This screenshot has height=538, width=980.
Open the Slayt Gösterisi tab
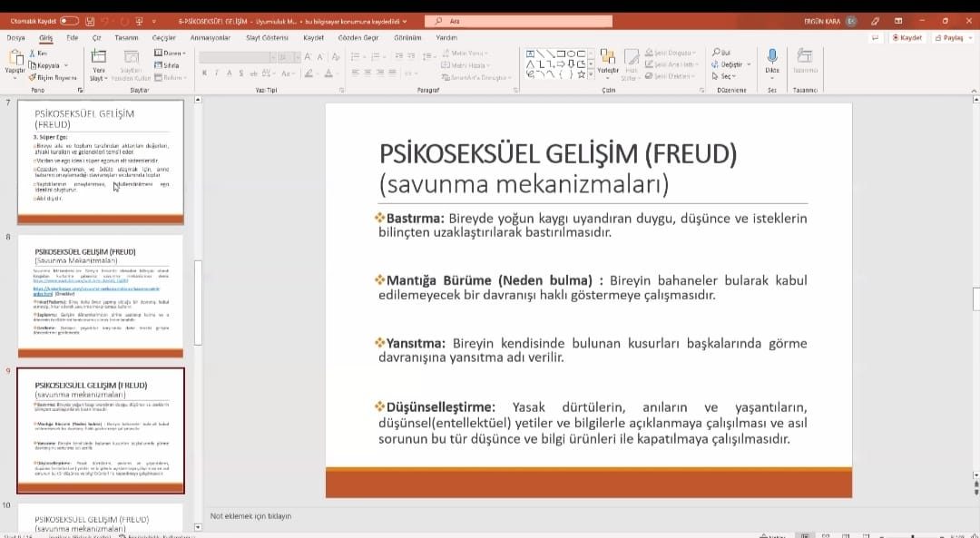coord(267,38)
